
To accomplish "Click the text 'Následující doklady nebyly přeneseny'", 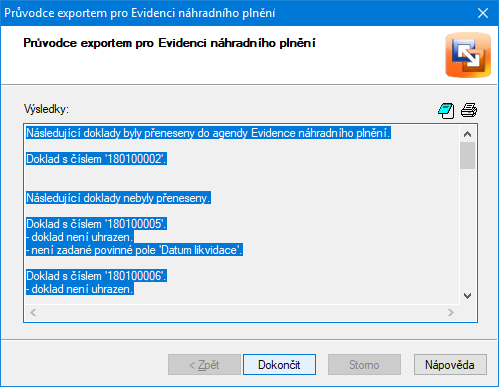I will pyautogui.click(x=118, y=198).
